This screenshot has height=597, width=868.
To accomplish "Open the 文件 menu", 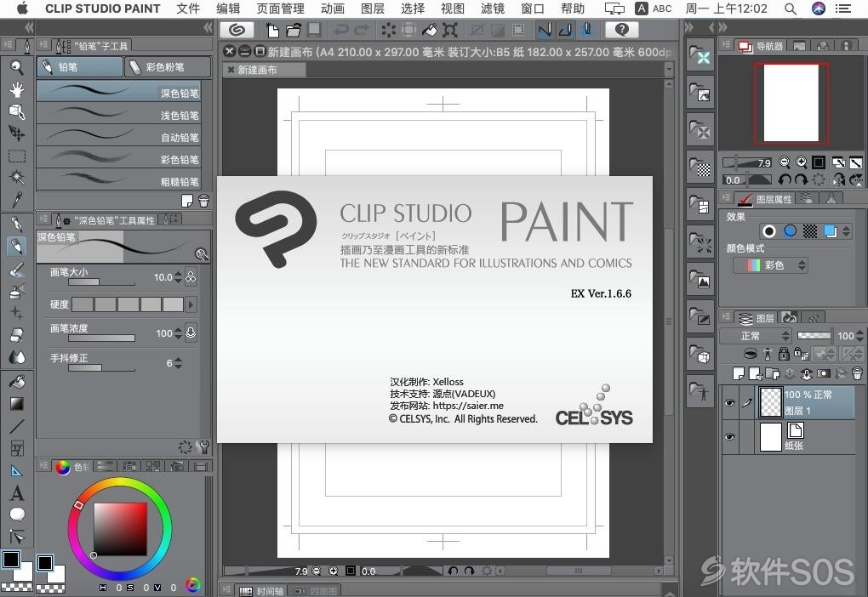I will point(188,9).
